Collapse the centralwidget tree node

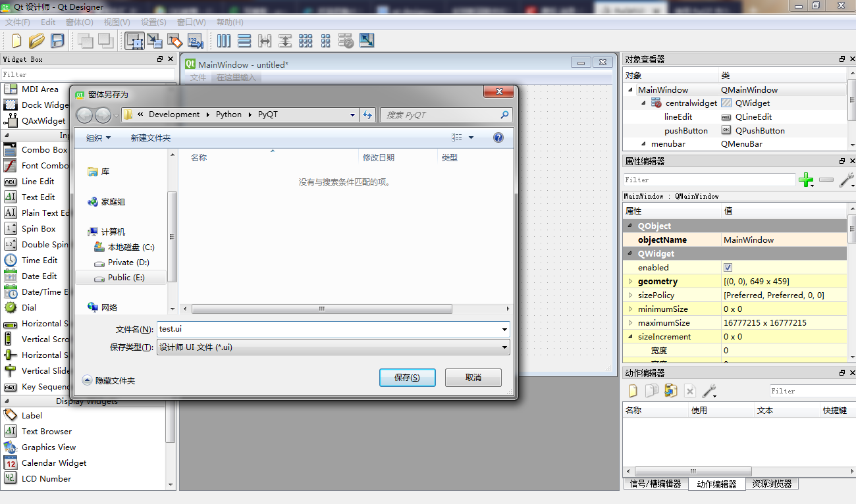[644, 103]
